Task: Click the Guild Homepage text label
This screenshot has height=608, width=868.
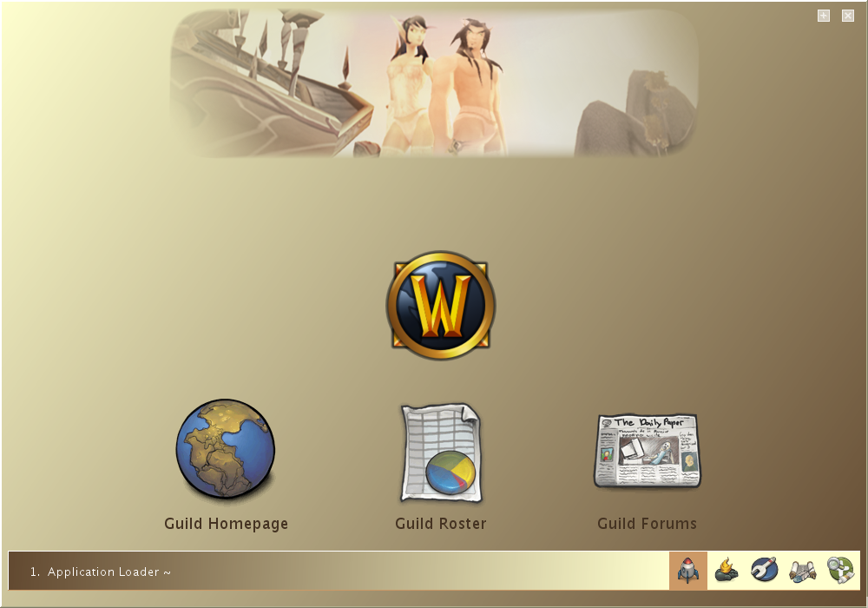Action: tap(226, 524)
